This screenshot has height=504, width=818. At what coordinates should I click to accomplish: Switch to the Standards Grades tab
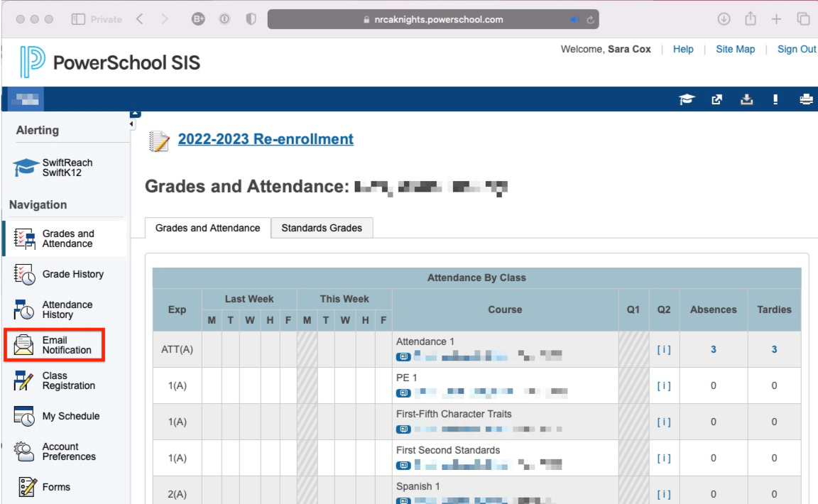coord(322,228)
